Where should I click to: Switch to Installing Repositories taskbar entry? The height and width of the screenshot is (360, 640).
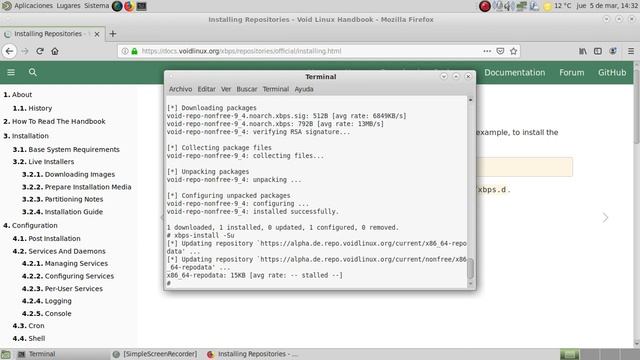pyautogui.click(x=253, y=354)
